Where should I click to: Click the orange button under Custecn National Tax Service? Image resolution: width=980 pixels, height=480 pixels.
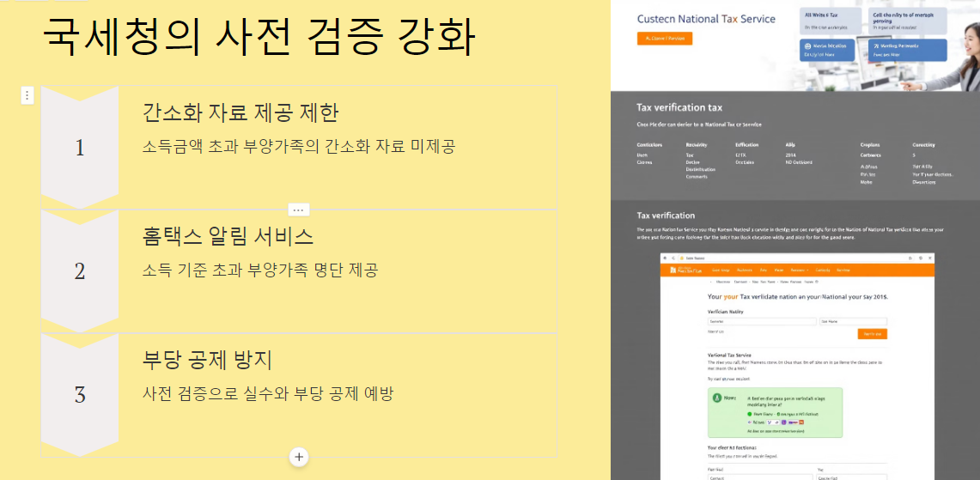click(665, 39)
